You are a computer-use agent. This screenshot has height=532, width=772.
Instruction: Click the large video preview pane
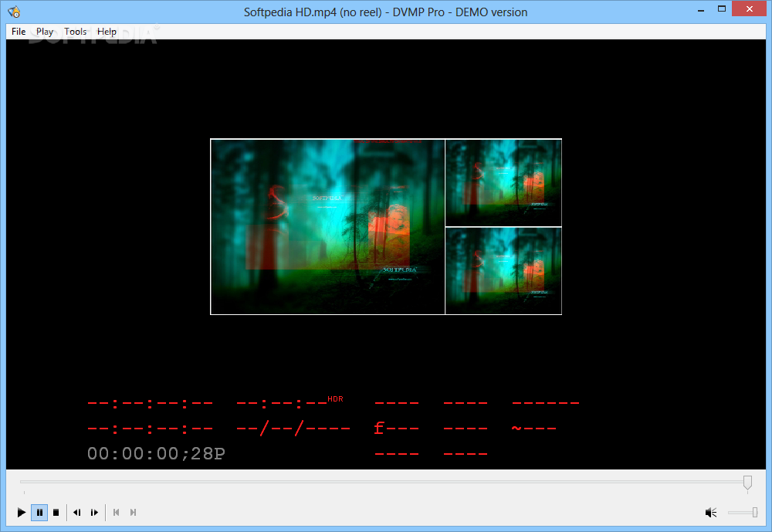328,226
